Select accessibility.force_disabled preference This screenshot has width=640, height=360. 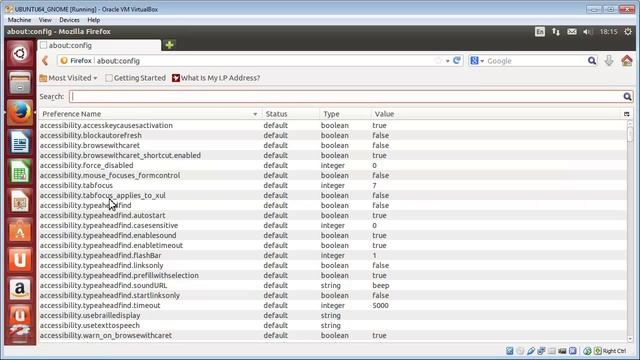coord(333,165)
